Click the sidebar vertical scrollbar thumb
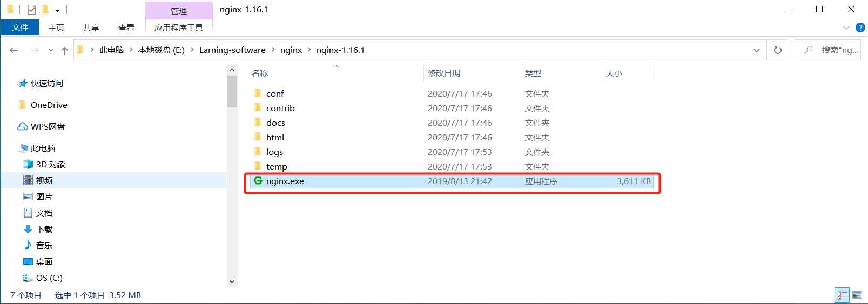This screenshot has height=304, width=868. point(232,91)
